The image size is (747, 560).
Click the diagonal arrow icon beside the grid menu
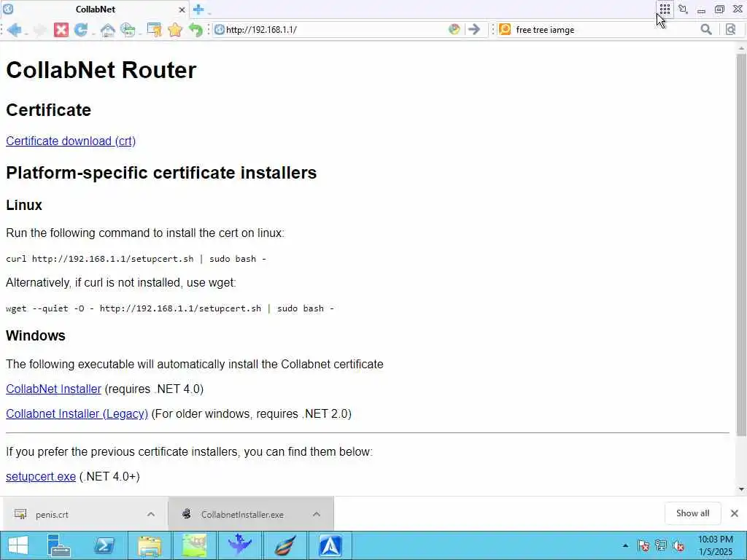pyautogui.click(x=683, y=9)
